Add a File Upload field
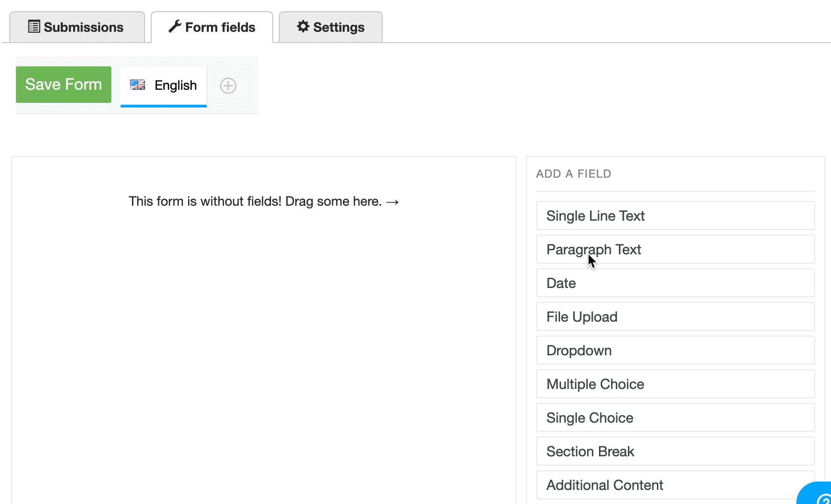Screen dimensions: 831x504 675,317
